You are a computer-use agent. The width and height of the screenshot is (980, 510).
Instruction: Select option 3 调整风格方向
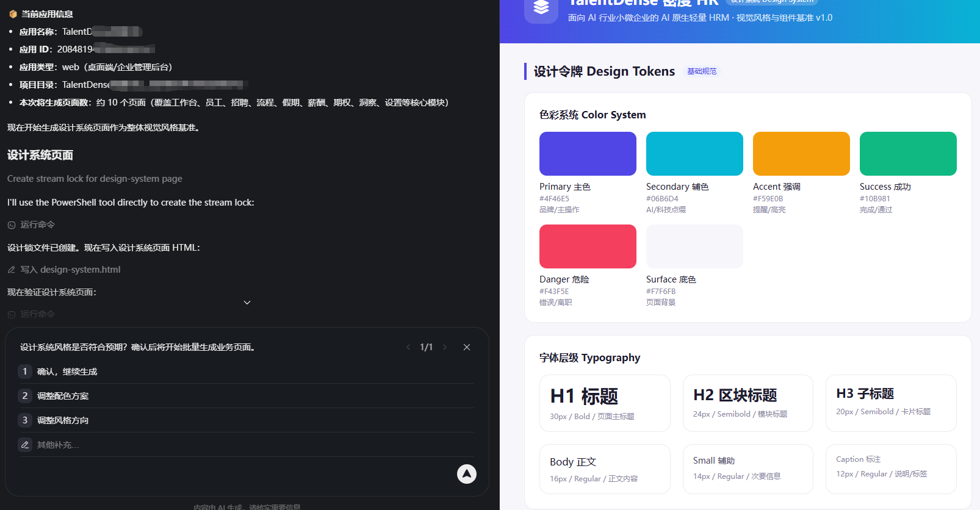246,420
